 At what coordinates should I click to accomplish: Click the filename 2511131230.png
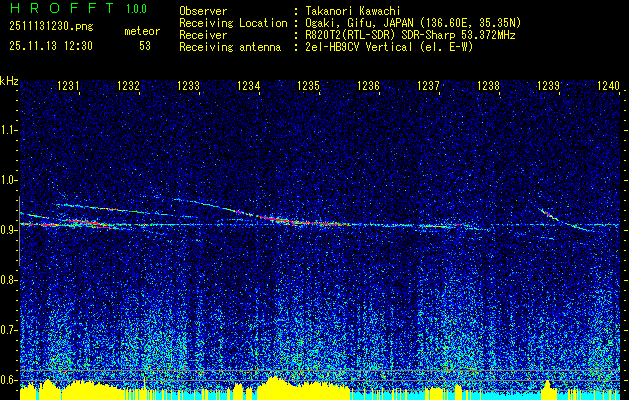(51, 27)
